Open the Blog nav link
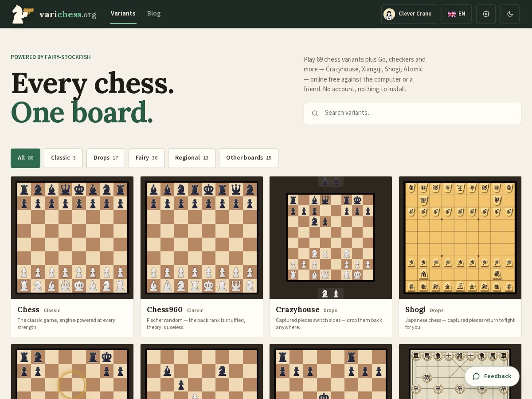 tap(154, 14)
